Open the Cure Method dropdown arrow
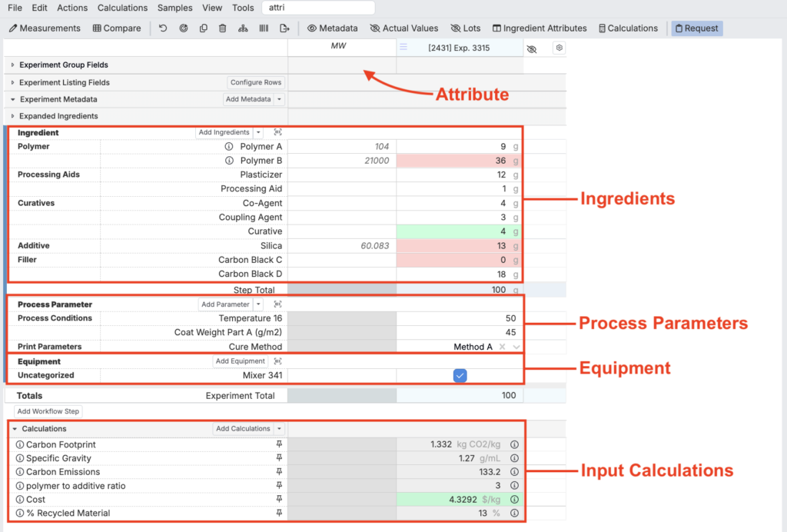The image size is (787, 532). coord(516,347)
